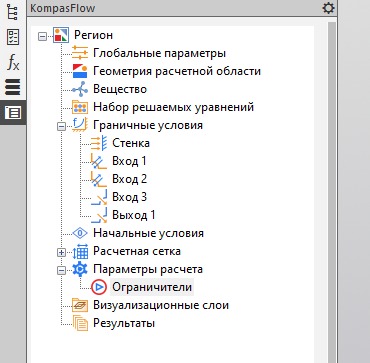The image size is (370, 363).
Task: Click the Граничные условия curve icon
Action: (80, 125)
